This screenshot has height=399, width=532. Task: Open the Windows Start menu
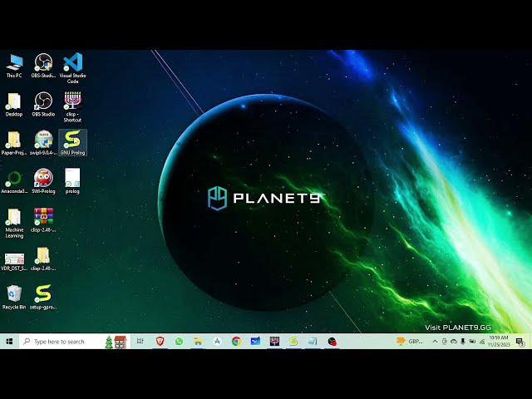point(9,342)
